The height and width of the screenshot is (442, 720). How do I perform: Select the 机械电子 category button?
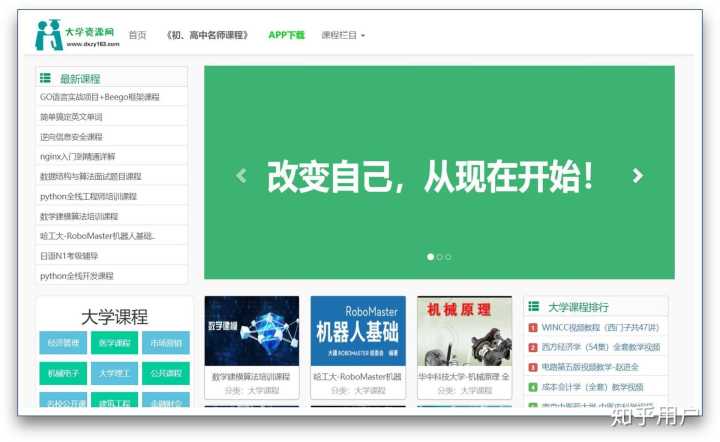tap(63, 373)
